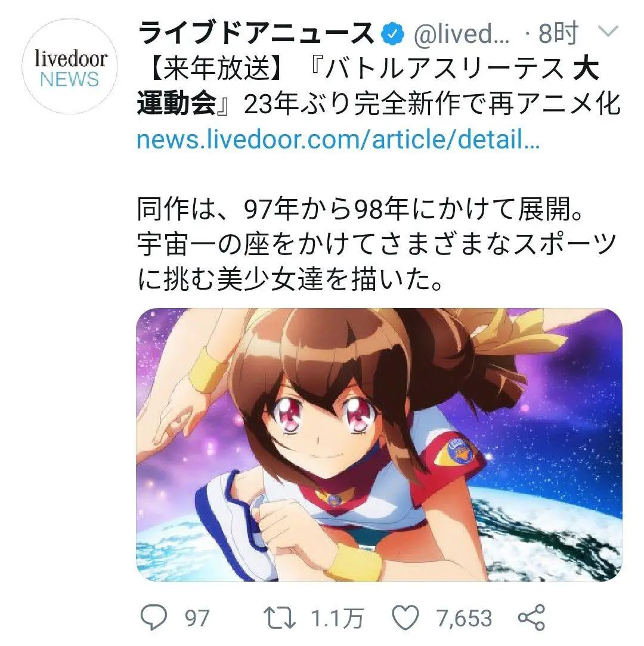
Task: Open the ライブドアニュース account name
Action: [x=256, y=33]
